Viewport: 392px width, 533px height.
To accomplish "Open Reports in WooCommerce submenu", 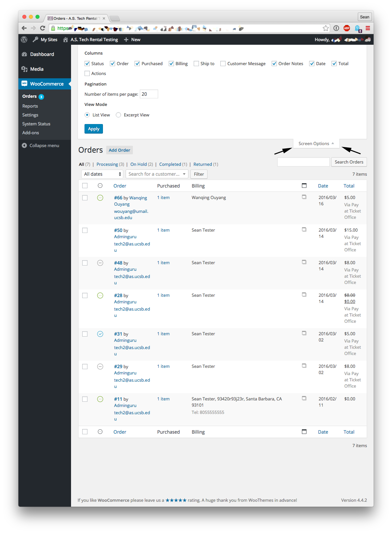I will (30, 106).
